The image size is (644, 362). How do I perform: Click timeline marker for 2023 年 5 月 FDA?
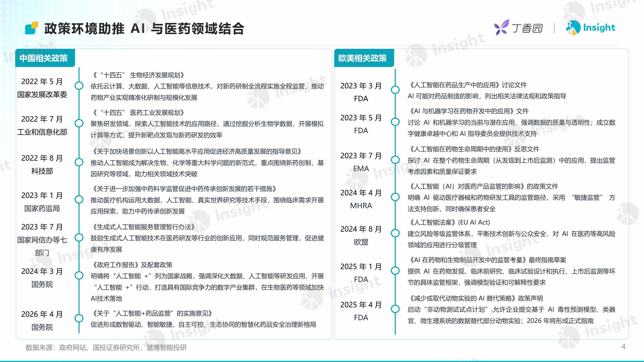coord(395,122)
